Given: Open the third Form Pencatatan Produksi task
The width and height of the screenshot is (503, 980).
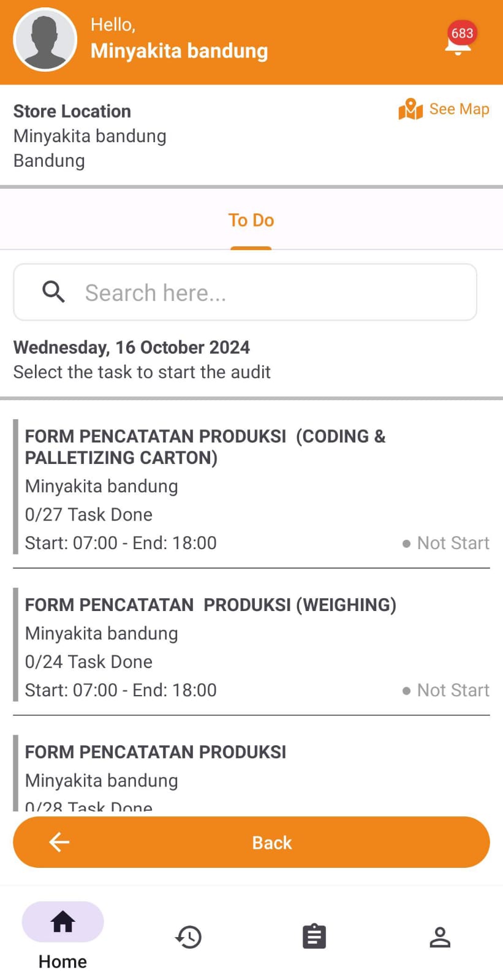Looking at the screenshot, I should pyautogui.click(x=156, y=752).
